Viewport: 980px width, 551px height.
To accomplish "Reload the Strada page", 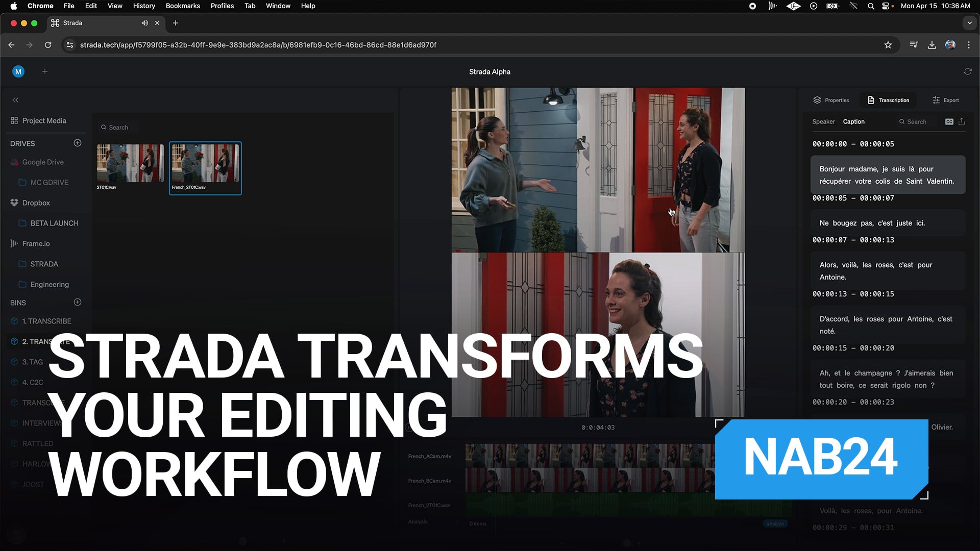I will [x=48, y=45].
